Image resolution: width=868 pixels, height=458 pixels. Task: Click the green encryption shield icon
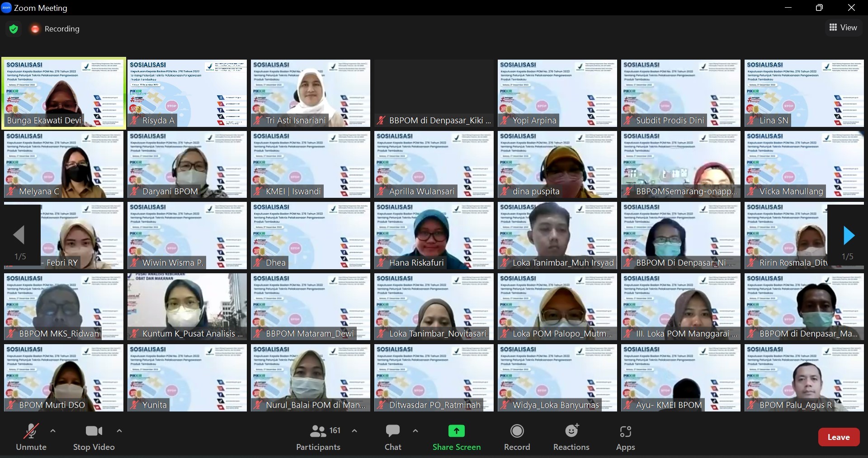(14, 29)
